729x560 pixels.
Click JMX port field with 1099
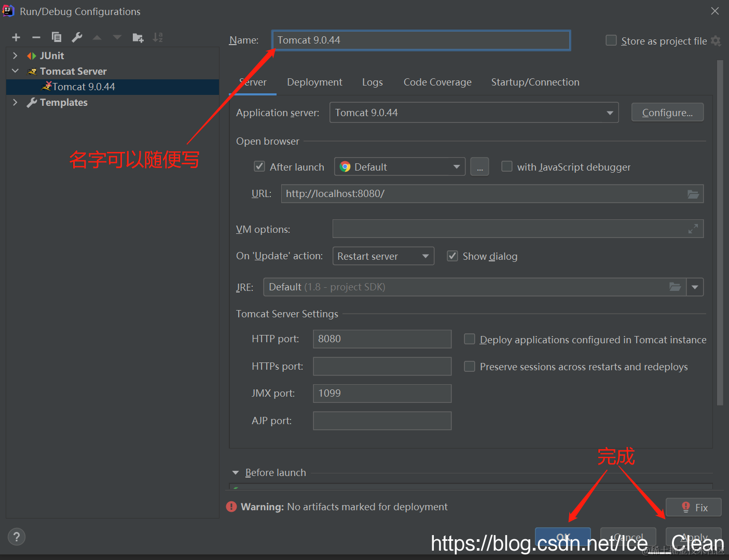[x=382, y=394]
